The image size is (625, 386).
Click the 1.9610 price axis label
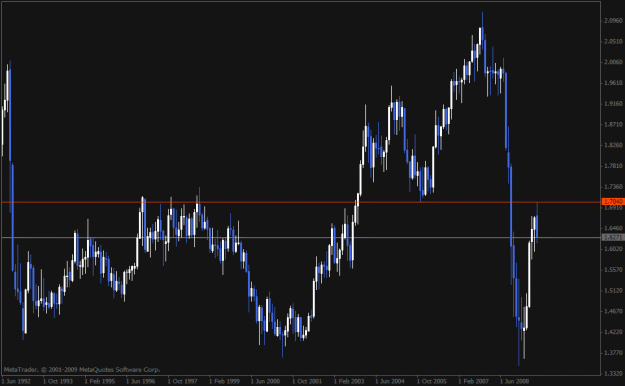(x=613, y=83)
